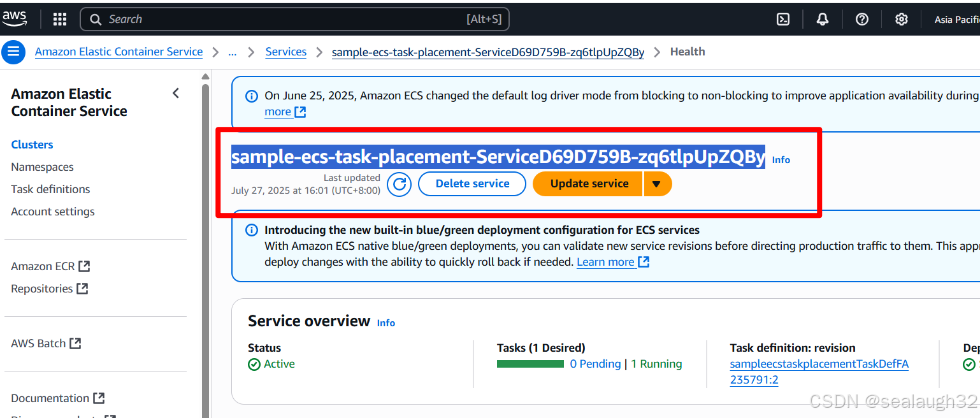The width and height of the screenshot is (980, 418).
Task: Open the AWS home logo
Action: point(14,19)
